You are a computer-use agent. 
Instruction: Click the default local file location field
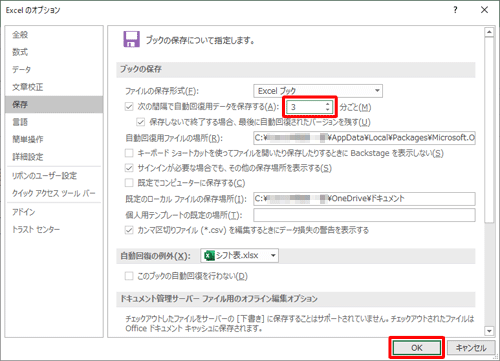364,199
